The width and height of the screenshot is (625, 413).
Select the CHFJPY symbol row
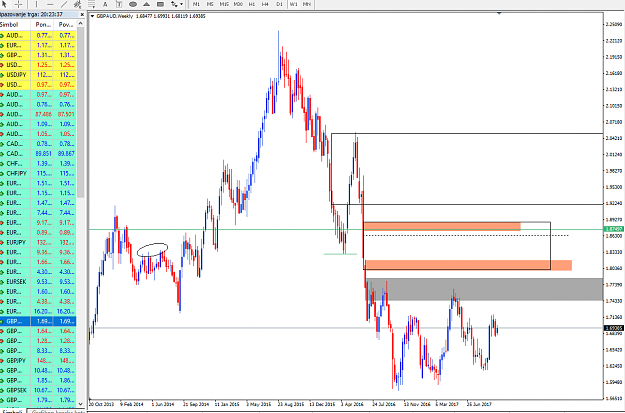(38, 173)
